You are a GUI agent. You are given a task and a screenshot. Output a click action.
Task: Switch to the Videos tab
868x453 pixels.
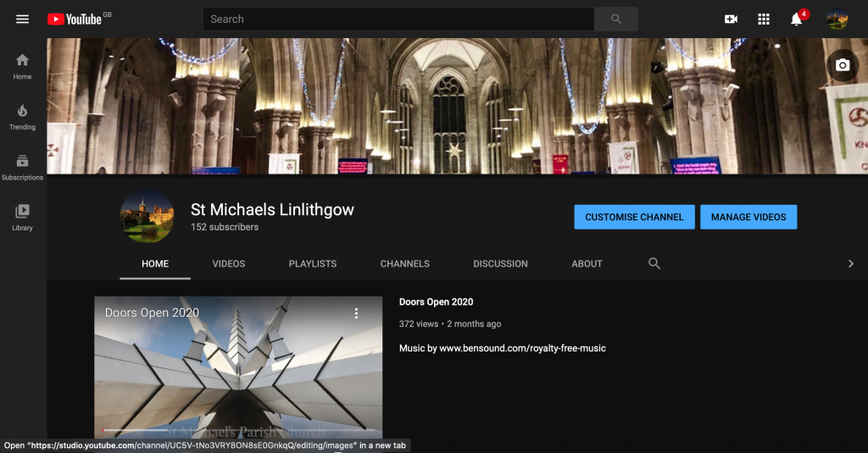point(229,263)
